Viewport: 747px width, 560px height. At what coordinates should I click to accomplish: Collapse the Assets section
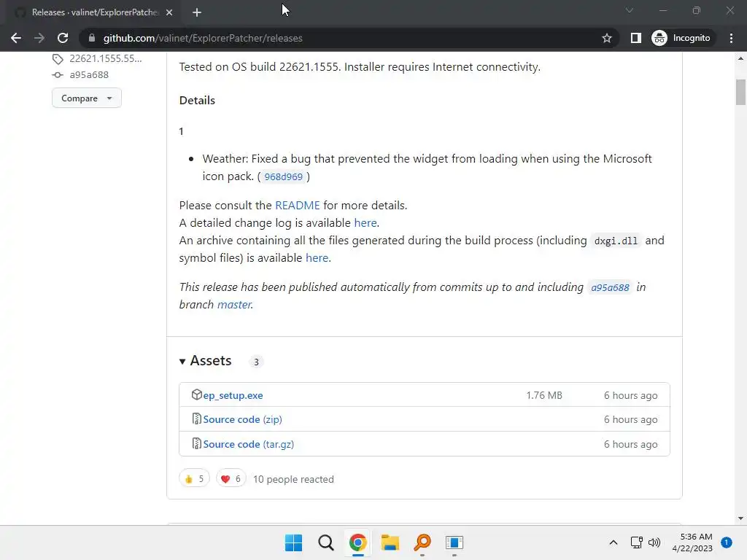205,361
